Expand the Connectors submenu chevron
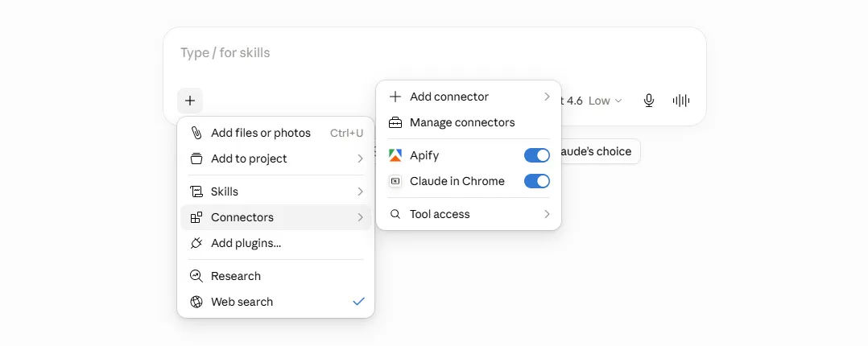The height and width of the screenshot is (346, 868). [360, 217]
